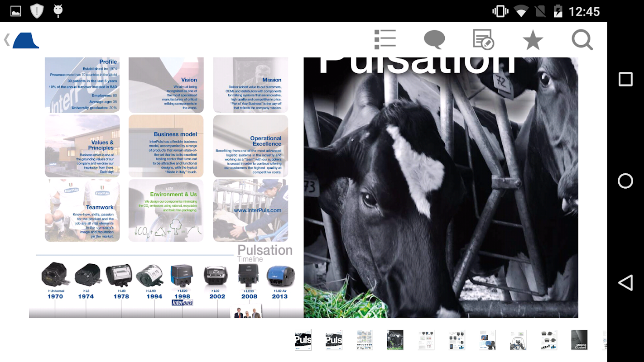Tap the InterPuls logo under 1998
Viewport: 644px width, 362px height.
click(x=183, y=303)
